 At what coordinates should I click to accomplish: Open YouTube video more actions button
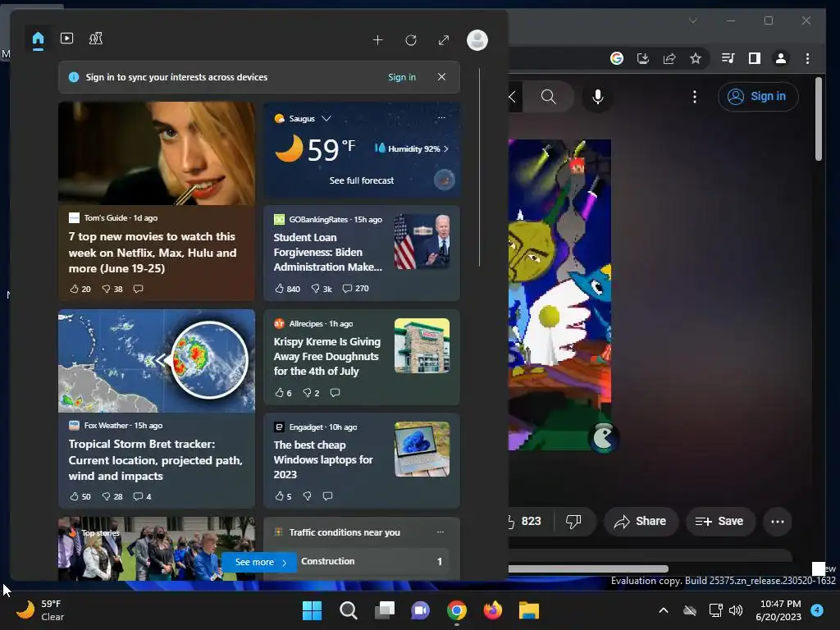point(778,521)
